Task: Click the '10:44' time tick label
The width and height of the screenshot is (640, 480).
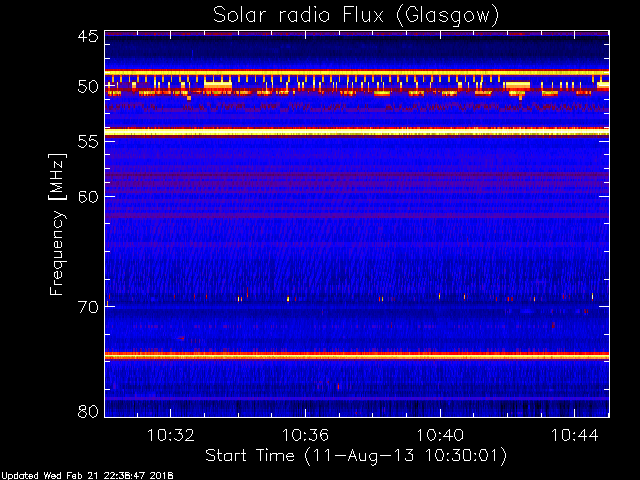Action: coord(575,435)
